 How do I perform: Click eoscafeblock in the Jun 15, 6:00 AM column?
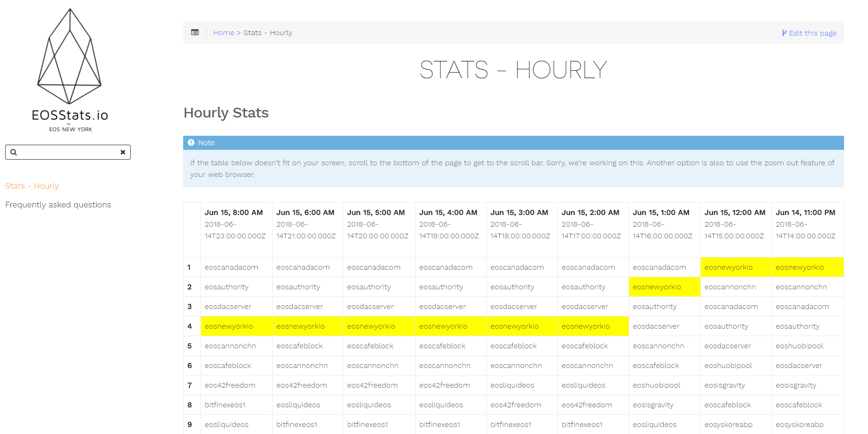point(299,346)
